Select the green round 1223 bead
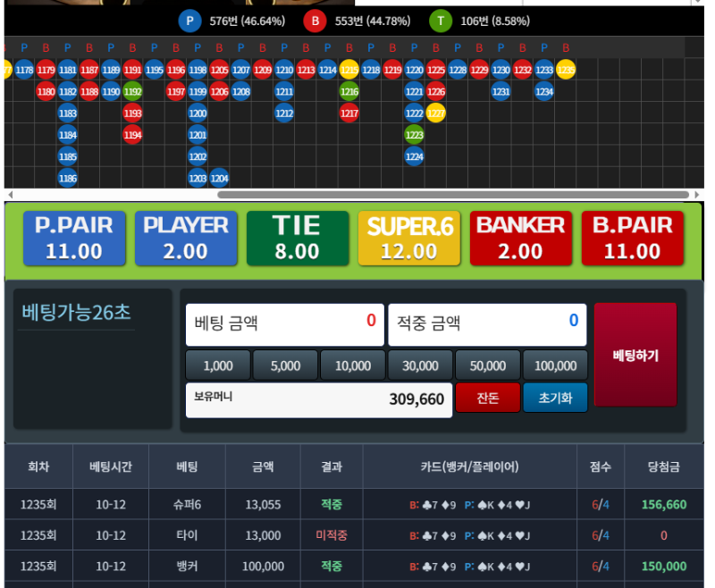The width and height of the screenshot is (715, 588). (x=414, y=134)
